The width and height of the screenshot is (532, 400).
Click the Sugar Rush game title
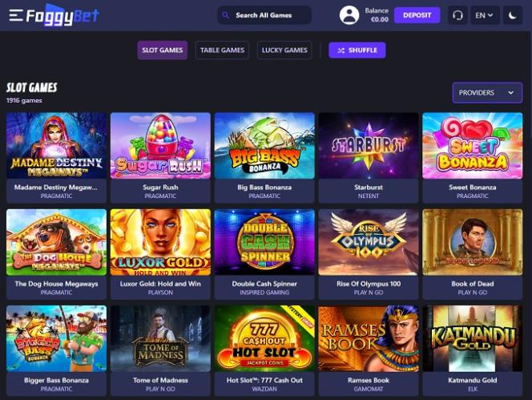[160, 187]
